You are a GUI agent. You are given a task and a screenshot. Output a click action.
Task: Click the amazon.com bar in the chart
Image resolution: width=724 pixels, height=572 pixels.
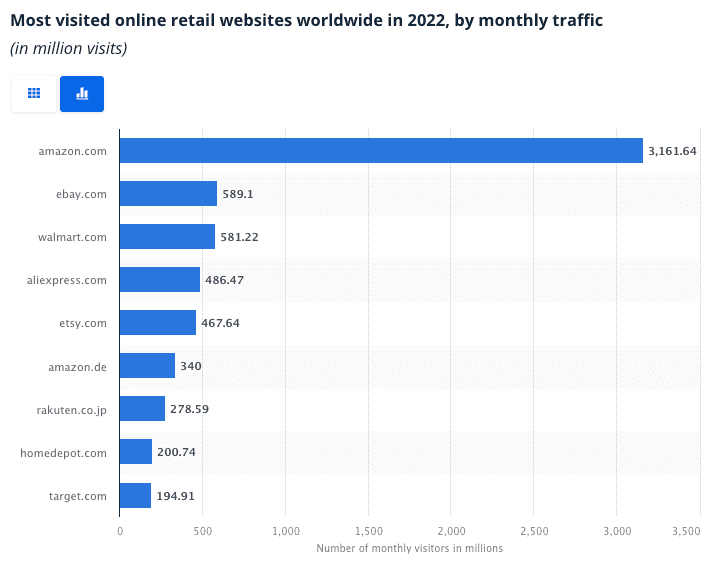pos(381,151)
